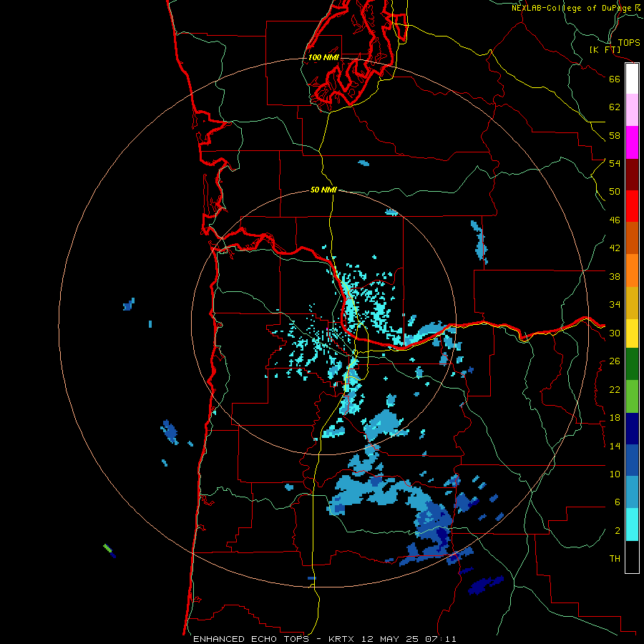The image size is (644, 644).
Task: Click the 50 NMI range ring label
Action: [323, 190]
